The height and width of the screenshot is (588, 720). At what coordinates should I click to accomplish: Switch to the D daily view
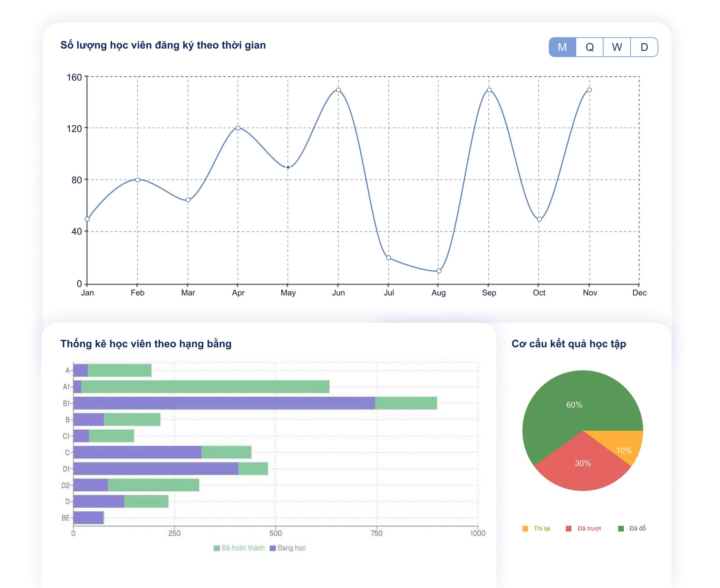(x=644, y=47)
